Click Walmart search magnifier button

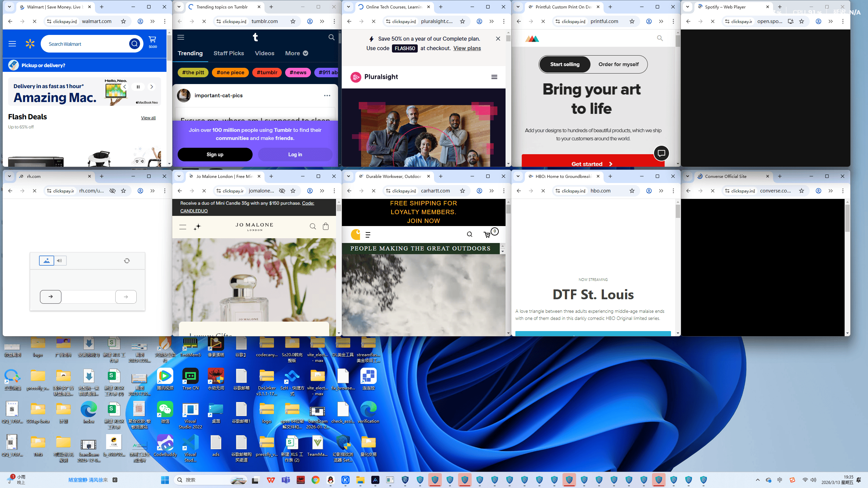[134, 44]
